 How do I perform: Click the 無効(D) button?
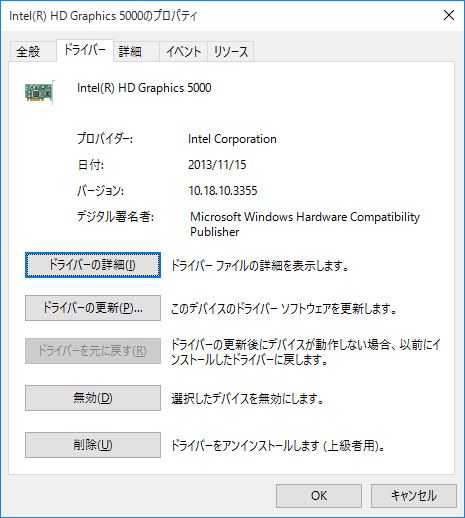pos(93,398)
